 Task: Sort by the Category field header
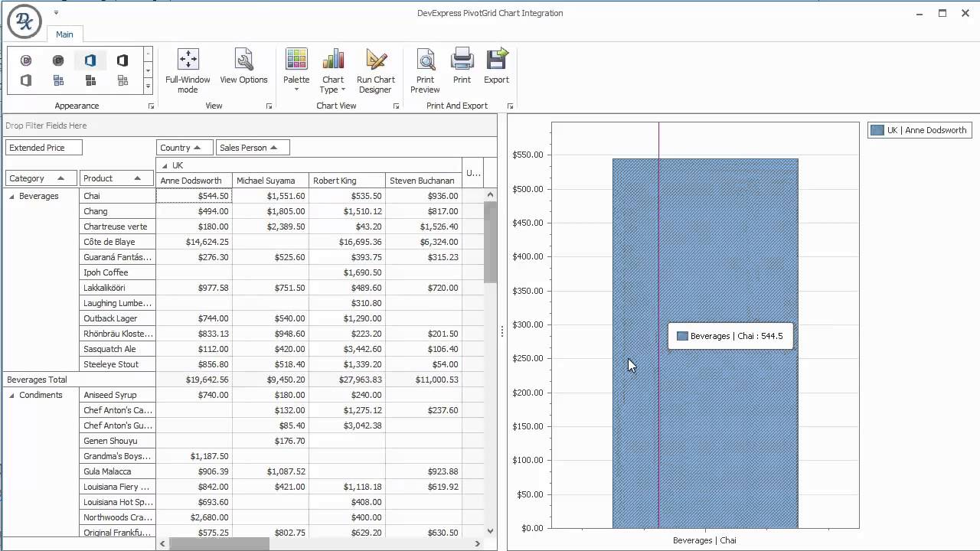(x=41, y=178)
